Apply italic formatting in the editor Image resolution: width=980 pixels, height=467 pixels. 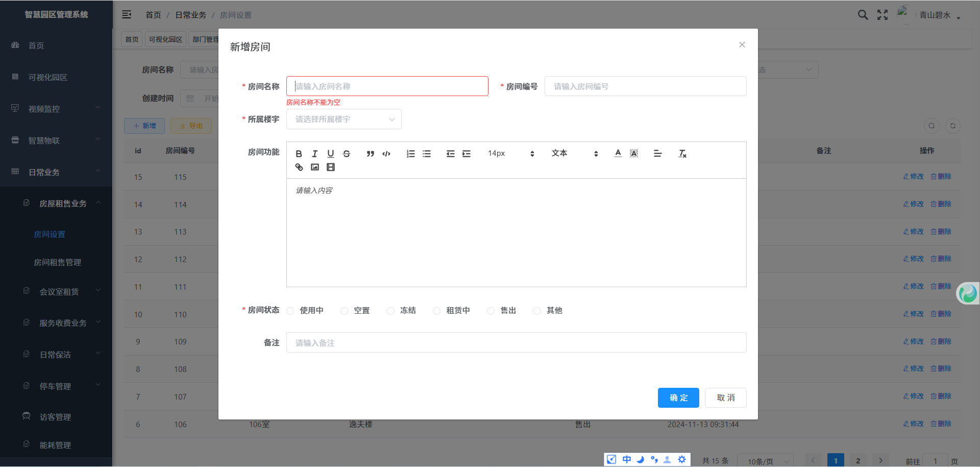315,154
